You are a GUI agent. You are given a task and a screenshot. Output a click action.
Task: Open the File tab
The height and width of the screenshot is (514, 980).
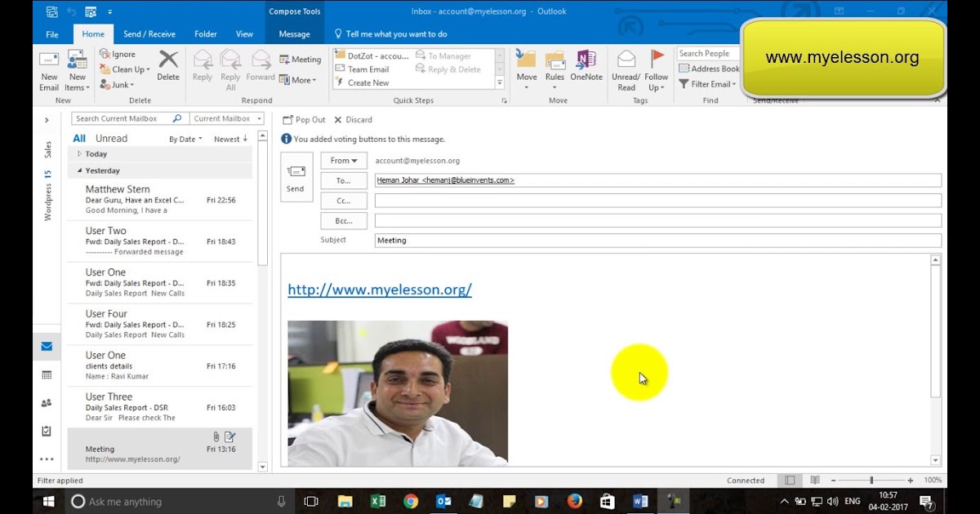(x=52, y=34)
